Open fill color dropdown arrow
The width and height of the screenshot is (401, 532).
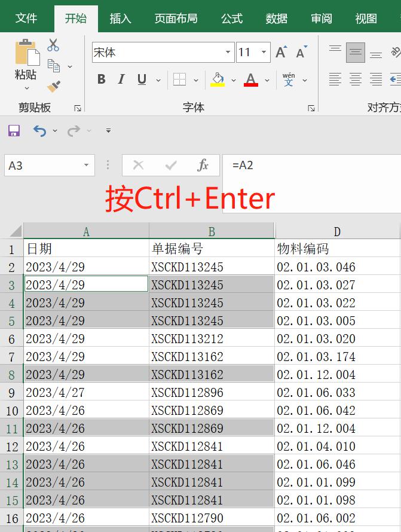[x=234, y=81]
